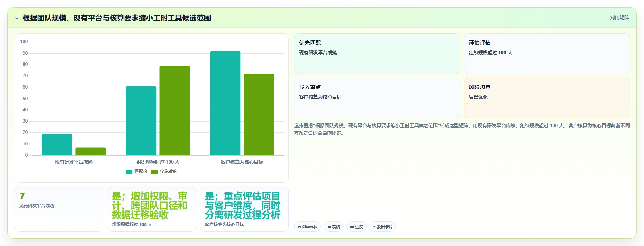The width and height of the screenshot is (644, 246).
Task: Click 组织规模超过 100 人 text in the 谨慎评估 card
Action: [x=490, y=53]
